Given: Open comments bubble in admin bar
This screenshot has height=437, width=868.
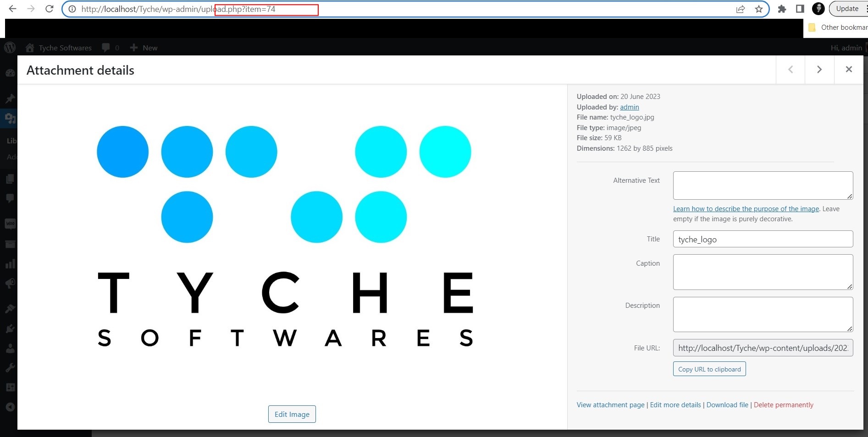Looking at the screenshot, I should (x=111, y=48).
